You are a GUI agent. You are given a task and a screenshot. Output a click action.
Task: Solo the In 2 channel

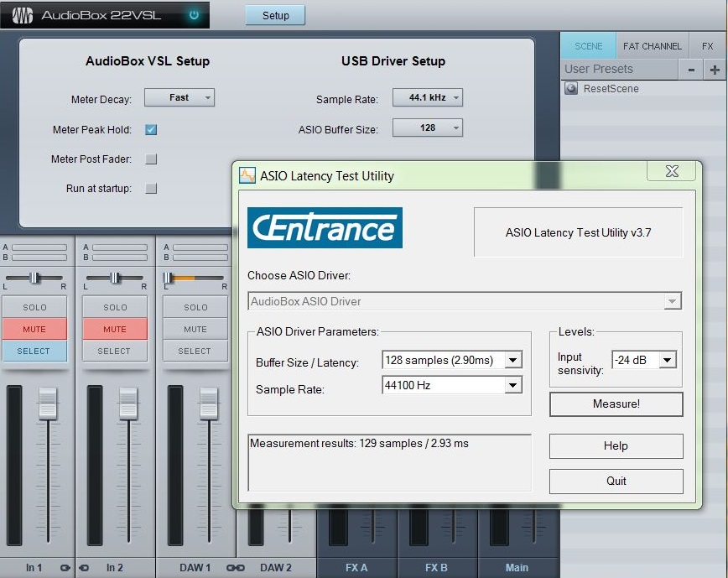[x=115, y=307]
